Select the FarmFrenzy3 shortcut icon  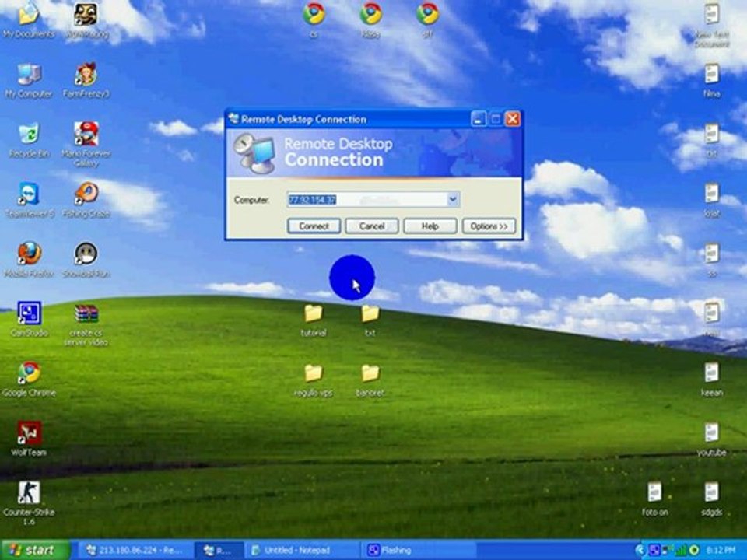coord(86,80)
